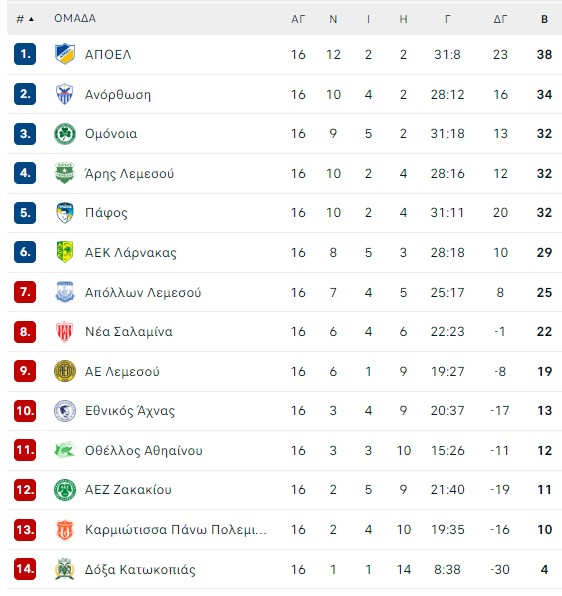Click the blue position badge number 1
This screenshot has width=562, height=596.
pyautogui.click(x=25, y=54)
